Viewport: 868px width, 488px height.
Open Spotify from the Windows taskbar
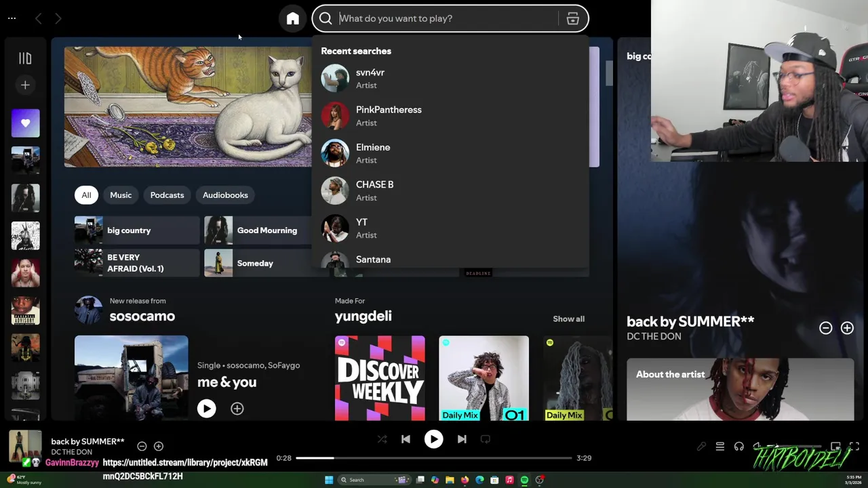coord(524,480)
